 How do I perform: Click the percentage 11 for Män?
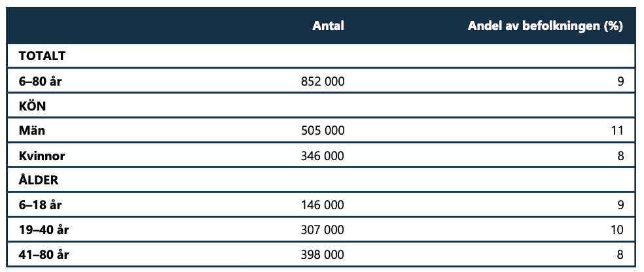[x=618, y=131]
